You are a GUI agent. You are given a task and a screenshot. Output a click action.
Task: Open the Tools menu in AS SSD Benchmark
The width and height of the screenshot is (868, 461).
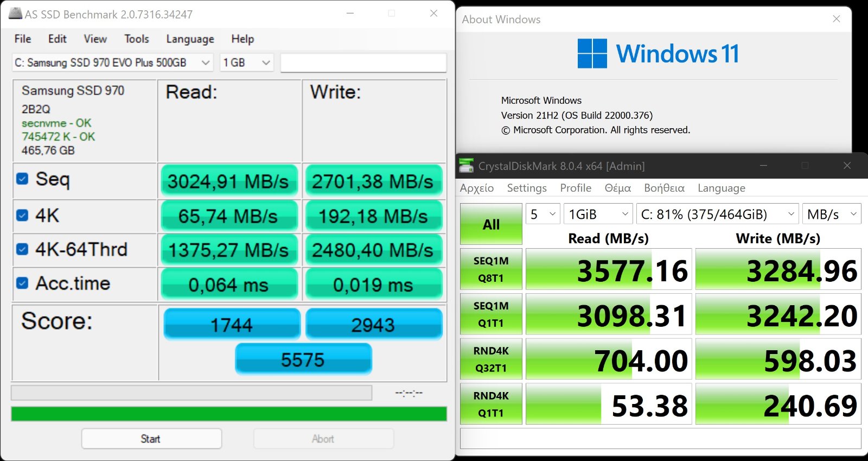pyautogui.click(x=136, y=39)
